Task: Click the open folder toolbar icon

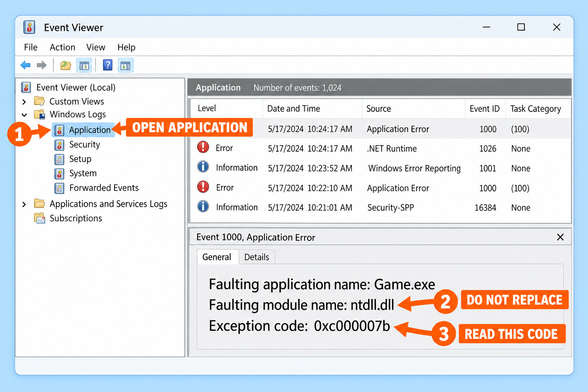Action: tap(65, 65)
